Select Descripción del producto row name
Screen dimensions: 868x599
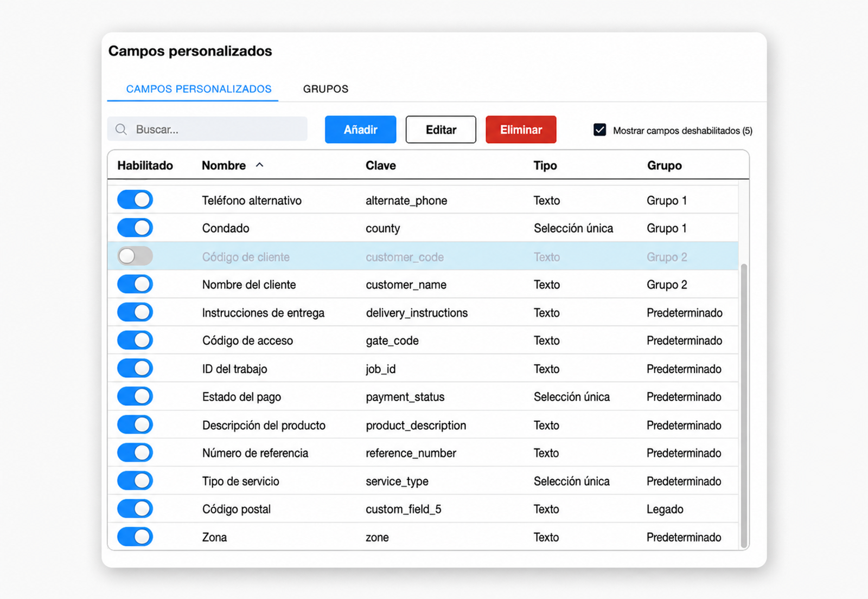[x=264, y=425]
